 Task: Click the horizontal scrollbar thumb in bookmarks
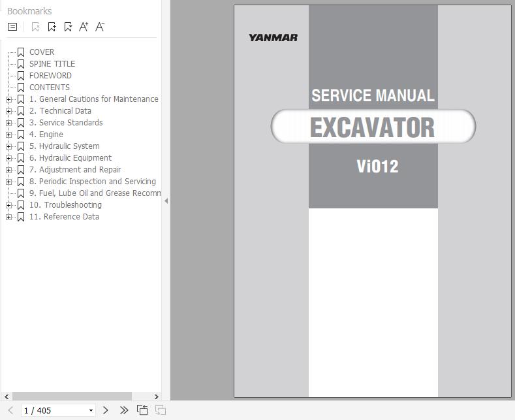coord(72,396)
